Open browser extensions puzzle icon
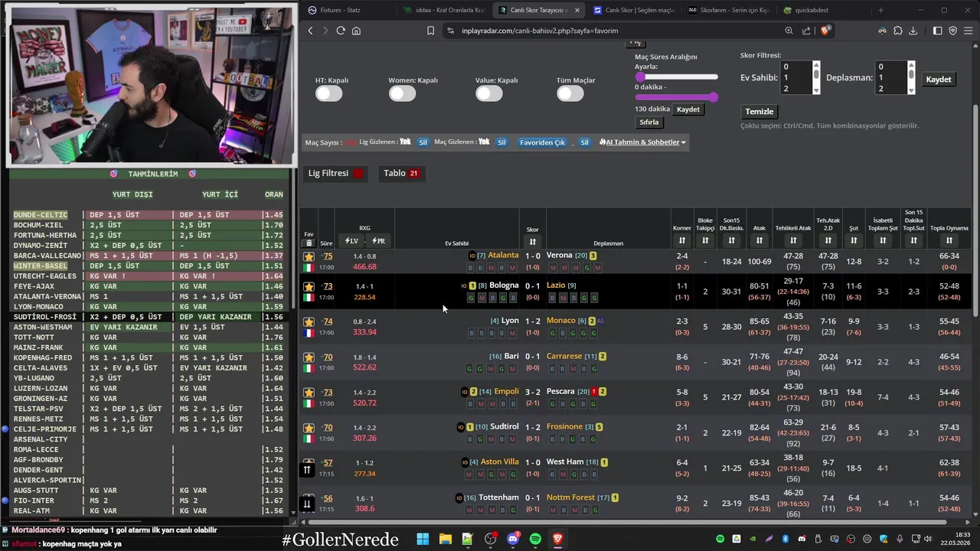 point(898,31)
